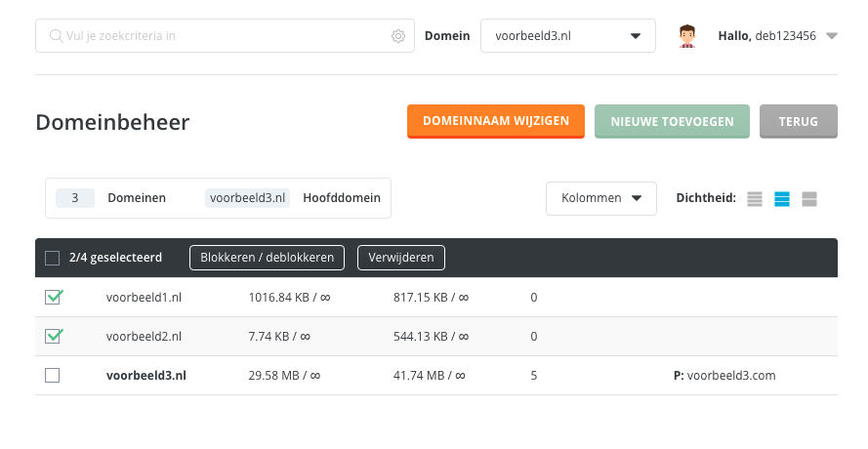Click the 544.13 KB / ∞ value

tap(432, 336)
